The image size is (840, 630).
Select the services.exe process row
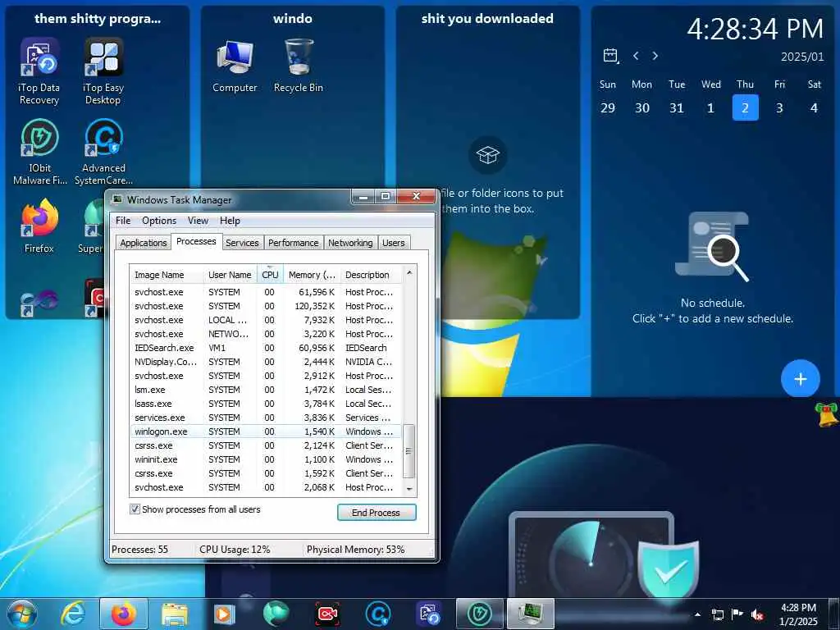pyautogui.click(x=267, y=418)
